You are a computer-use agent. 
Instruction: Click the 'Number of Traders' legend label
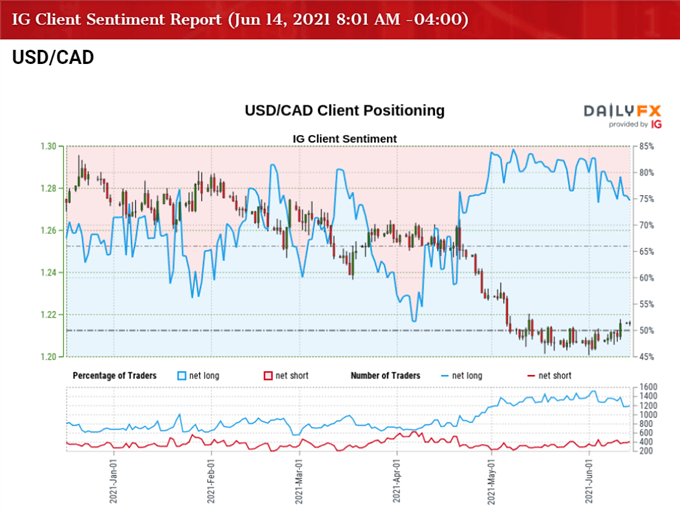[x=386, y=376]
